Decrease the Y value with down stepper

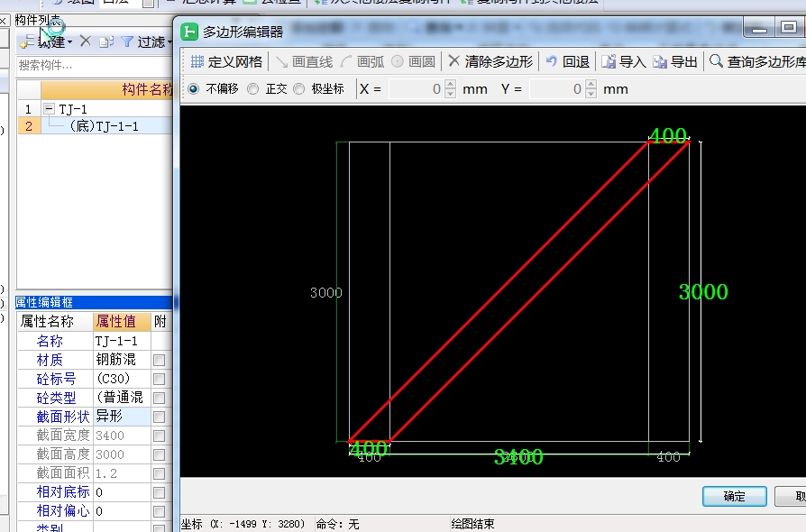(591, 94)
